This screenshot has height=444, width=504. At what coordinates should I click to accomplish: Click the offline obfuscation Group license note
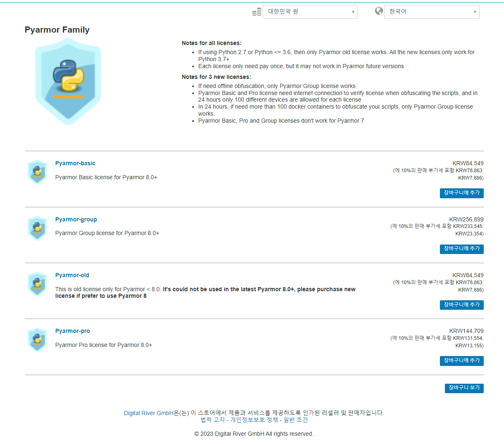click(277, 86)
